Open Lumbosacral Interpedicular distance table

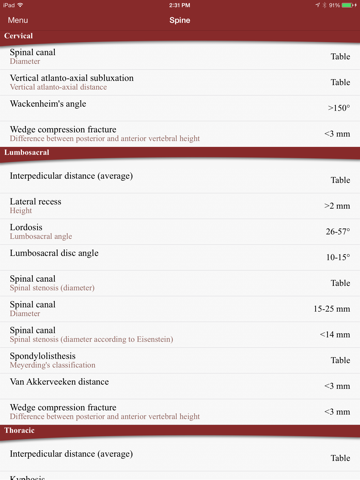pos(180,178)
